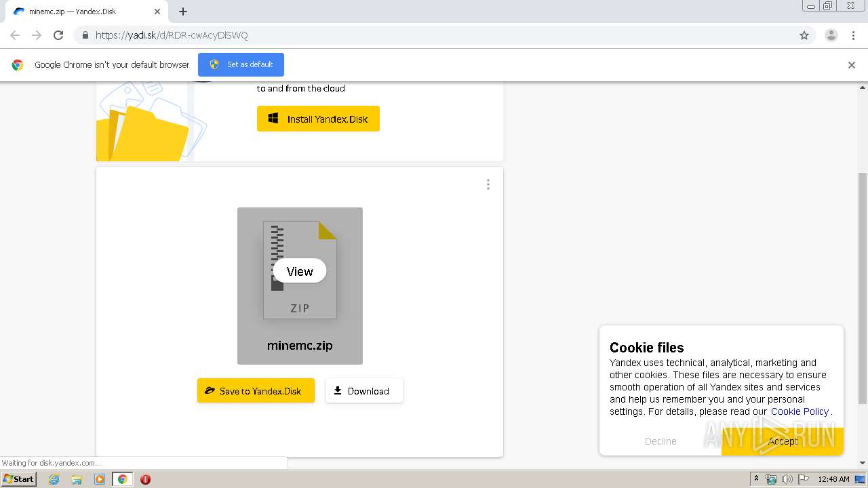Launch Internet Explorer from taskbar
Image resolution: width=868 pixels, height=488 pixels.
(54, 479)
